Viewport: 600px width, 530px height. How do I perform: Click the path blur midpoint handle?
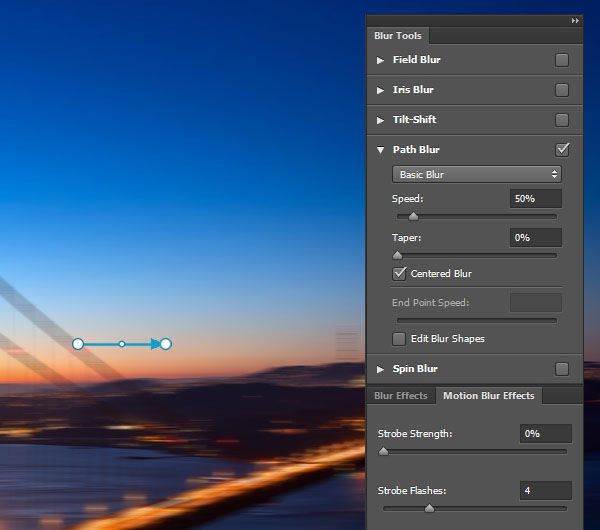tap(122, 344)
